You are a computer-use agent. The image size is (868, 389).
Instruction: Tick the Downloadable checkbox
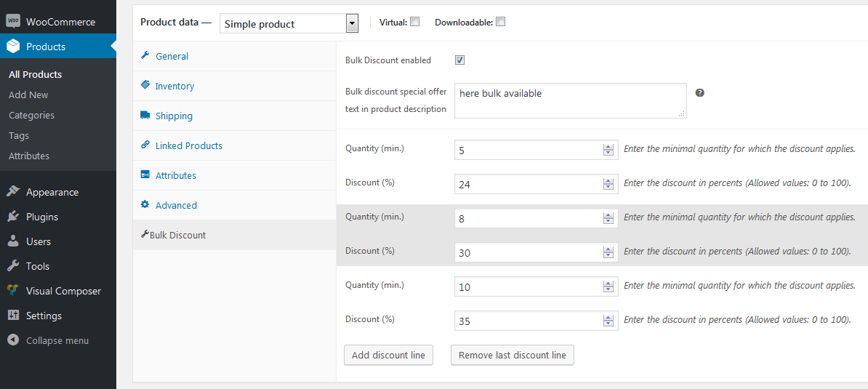click(500, 22)
